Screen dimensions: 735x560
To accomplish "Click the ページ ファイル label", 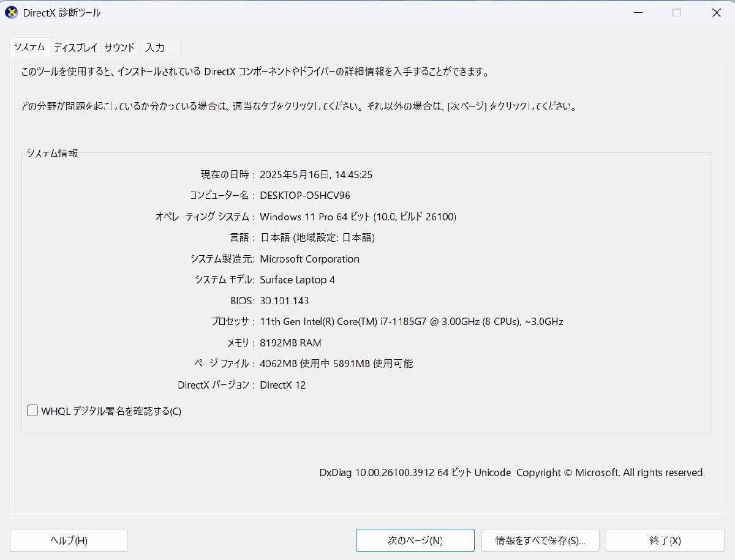I will coord(224,364).
